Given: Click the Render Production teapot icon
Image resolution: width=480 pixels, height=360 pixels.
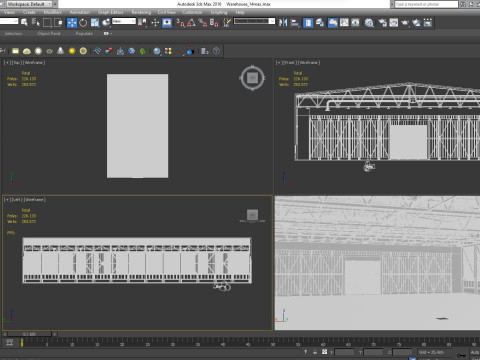Looking at the screenshot, I should pos(405,22).
